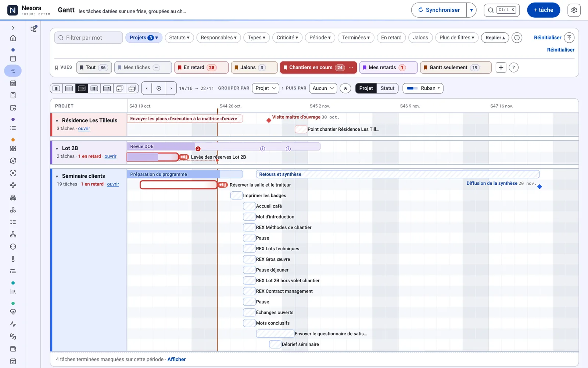Choose the last stacked layout icon

(132, 88)
